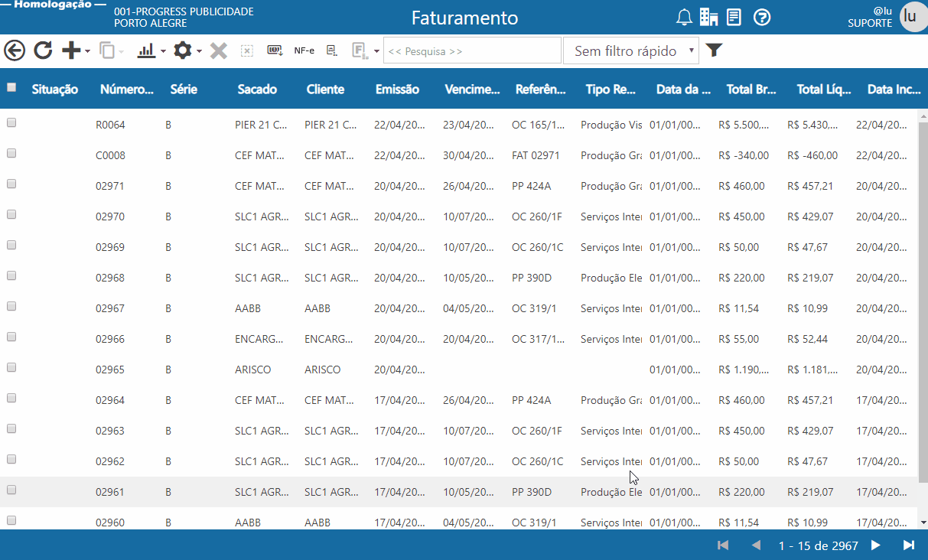Click the scrollbar down arrow

pos(923,523)
